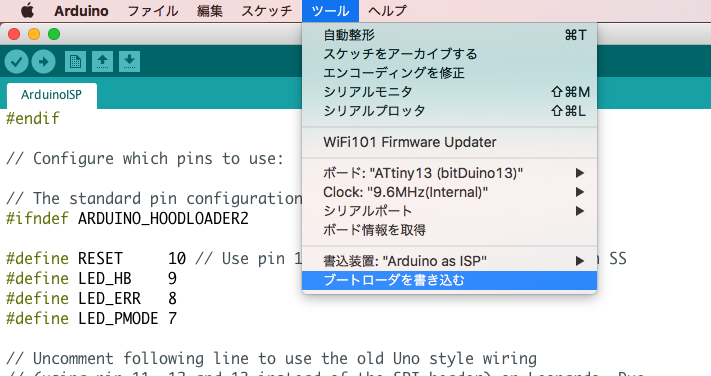The image size is (711, 376).
Task: Close the window with the red button
Action: point(14,34)
